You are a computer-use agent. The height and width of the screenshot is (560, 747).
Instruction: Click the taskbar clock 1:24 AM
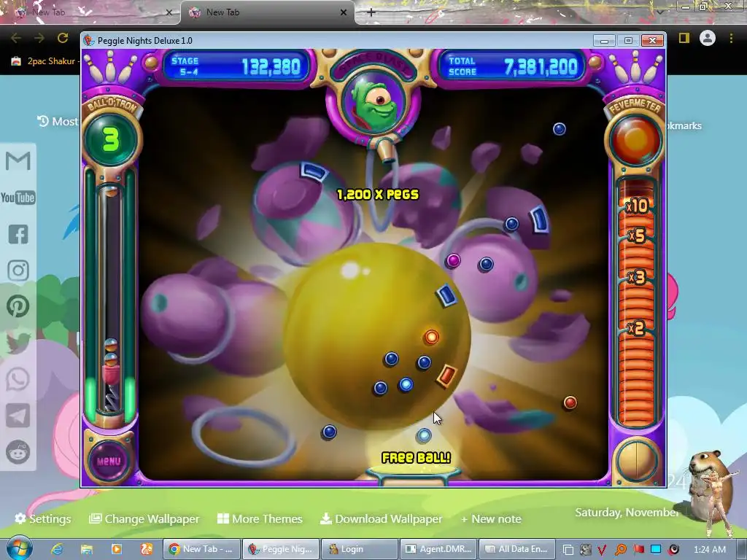(x=709, y=550)
